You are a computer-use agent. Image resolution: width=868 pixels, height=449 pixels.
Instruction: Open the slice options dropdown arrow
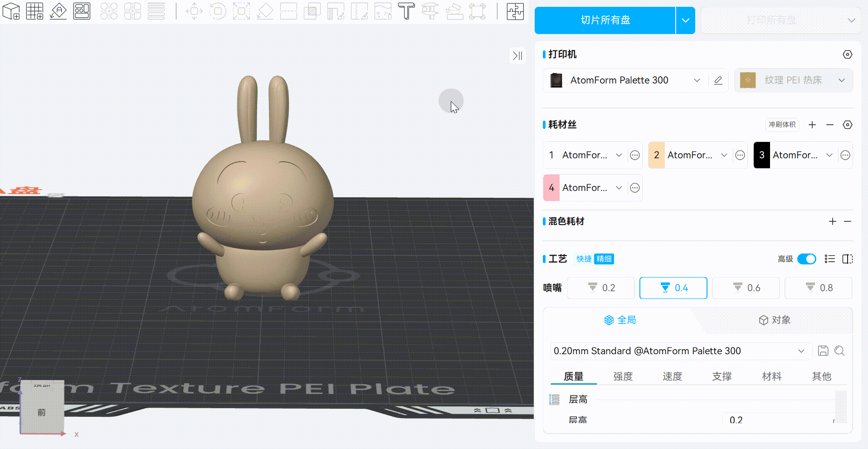pyautogui.click(x=686, y=20)
